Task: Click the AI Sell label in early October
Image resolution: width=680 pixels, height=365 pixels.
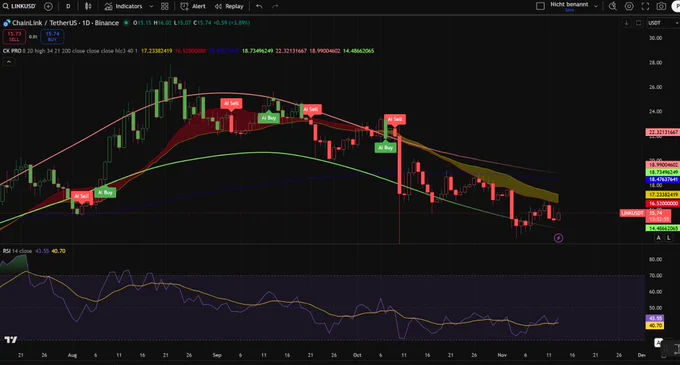Action: tap(395, 119)
